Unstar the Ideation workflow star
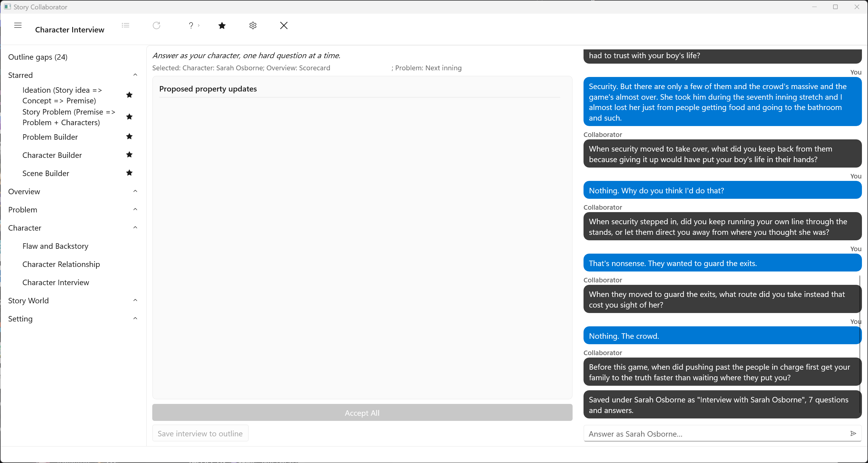The width and height of the screenshot is (868, 463). pos(130,95)
